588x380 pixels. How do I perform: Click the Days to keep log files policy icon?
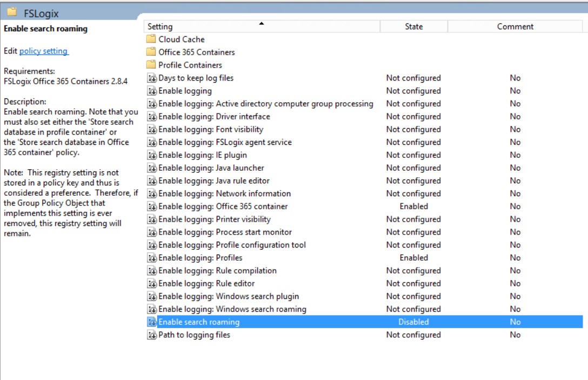tap(152, 78)
